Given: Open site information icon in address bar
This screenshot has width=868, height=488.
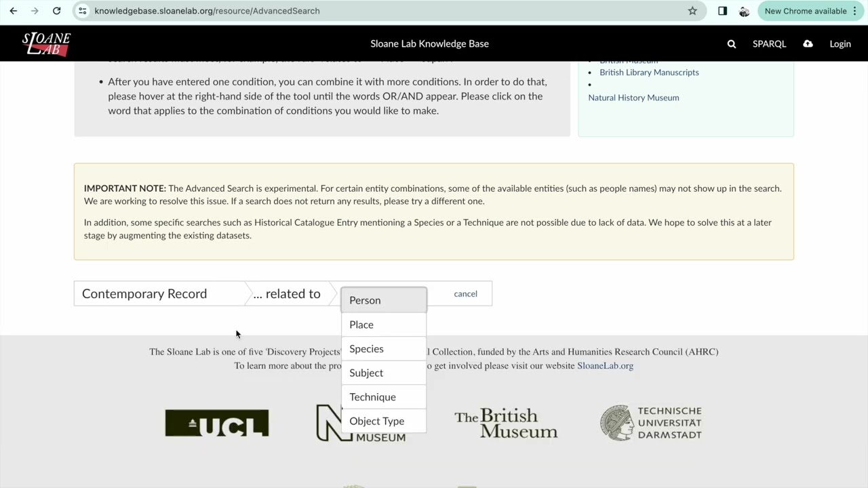Looking at the screenshot, I should pyautogui.click(x=82, y=11).
